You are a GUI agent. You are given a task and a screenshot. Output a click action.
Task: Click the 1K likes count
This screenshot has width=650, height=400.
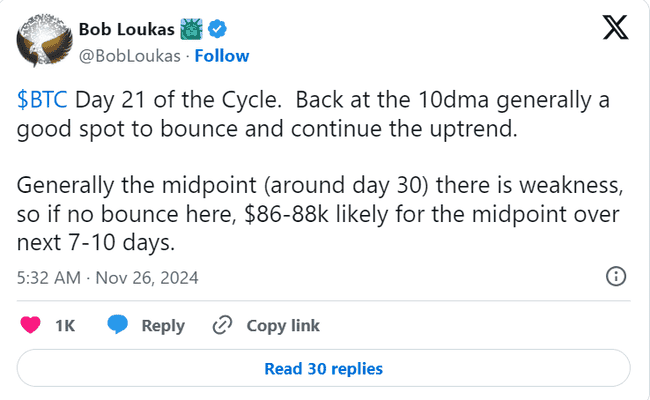pos(65,326)
